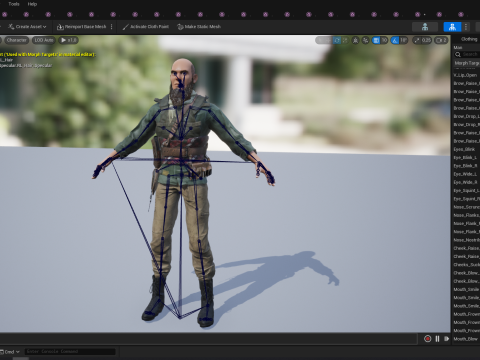Select Eye_Squint_L morph target
The width and height of the screenshot is (480, 360).
click(466, 191)
